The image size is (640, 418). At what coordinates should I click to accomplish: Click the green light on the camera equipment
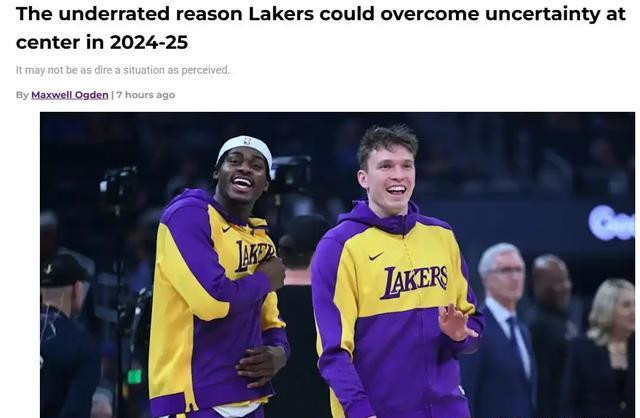tap(134, 376)
